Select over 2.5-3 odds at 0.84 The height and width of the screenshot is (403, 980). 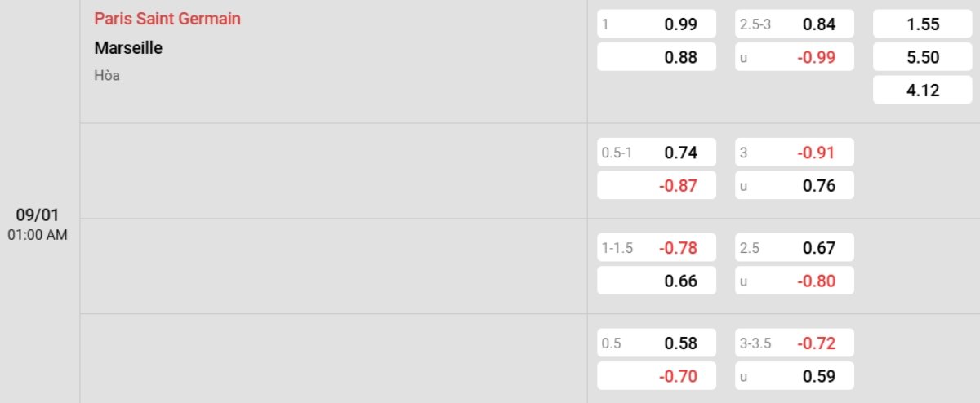[795, 24]
